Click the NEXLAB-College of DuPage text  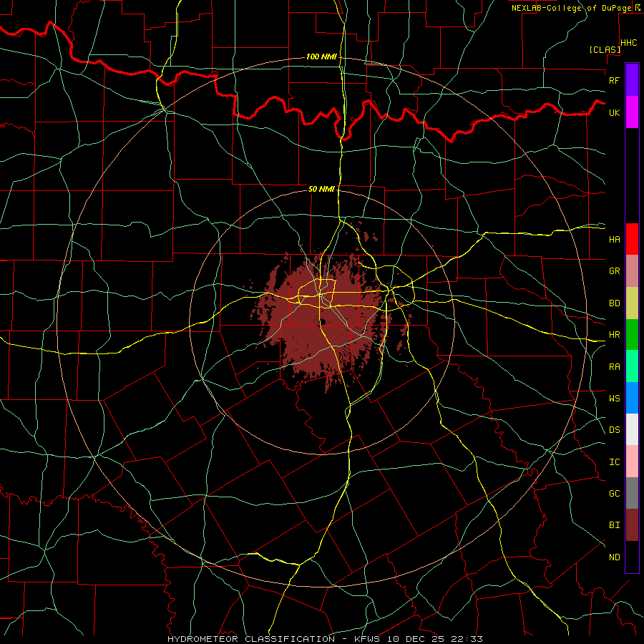click(571, 8)
